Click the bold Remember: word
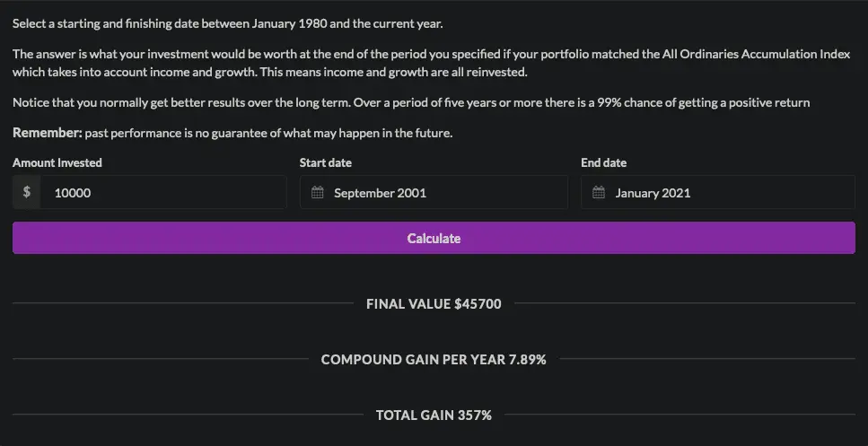The image size is (868, 446). (47, 133)
